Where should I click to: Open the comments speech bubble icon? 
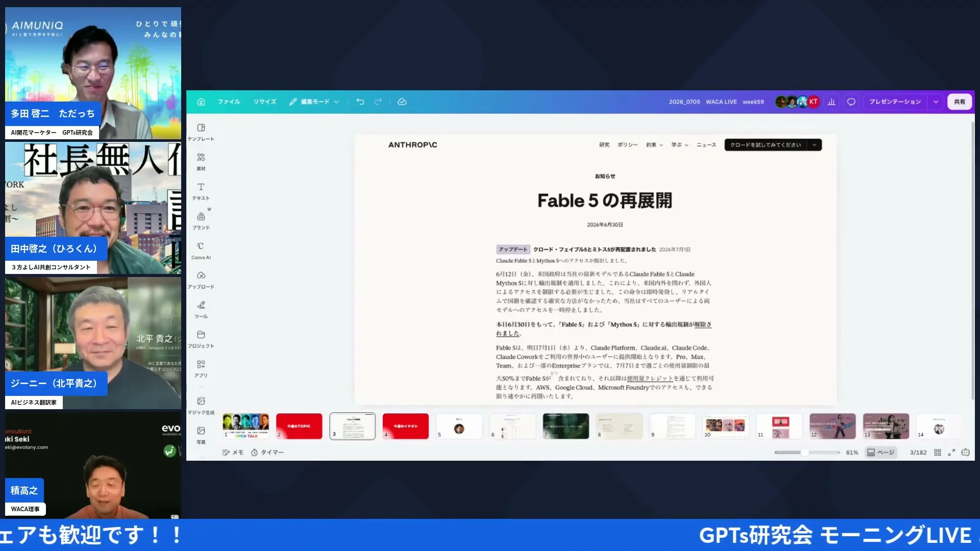pyautogui.click(x=851, y=102)
